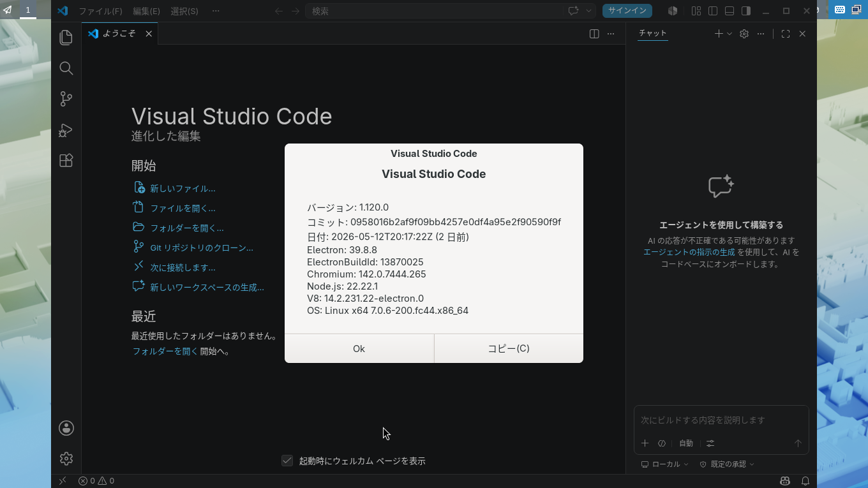
Task: Expand the new chat dropdown arrow
Action: 730,34
